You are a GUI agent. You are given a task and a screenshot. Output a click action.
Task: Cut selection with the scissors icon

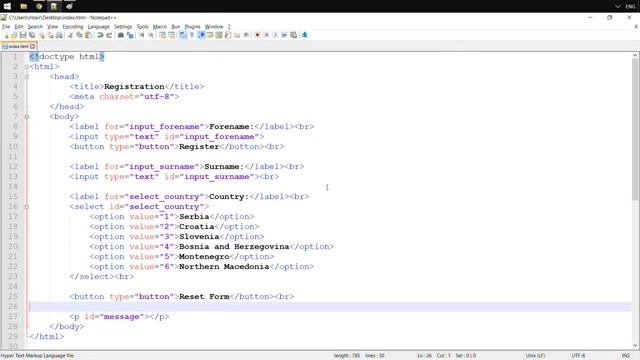point(70,35)
